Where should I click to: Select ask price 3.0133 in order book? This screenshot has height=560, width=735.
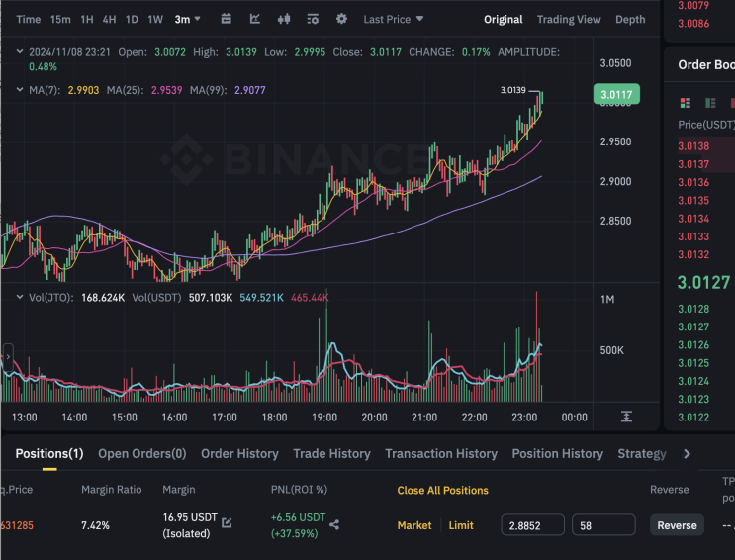(x=693, y=236)
